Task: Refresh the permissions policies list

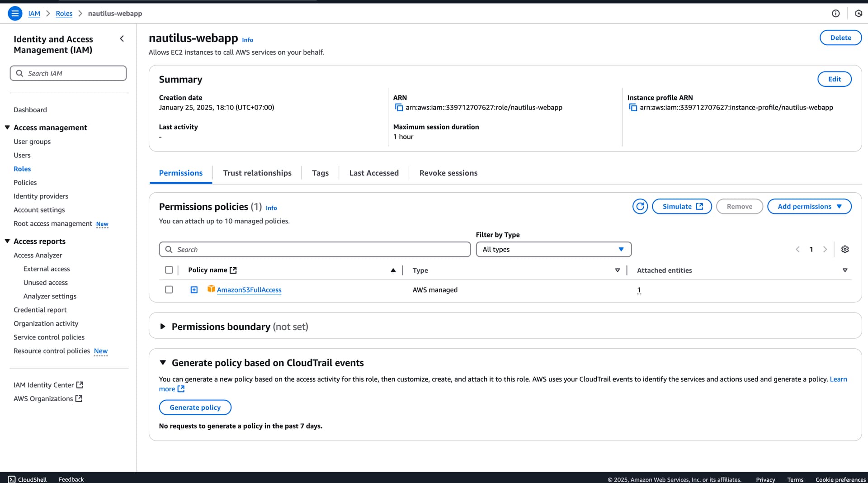Action: (x=640, y=207)
